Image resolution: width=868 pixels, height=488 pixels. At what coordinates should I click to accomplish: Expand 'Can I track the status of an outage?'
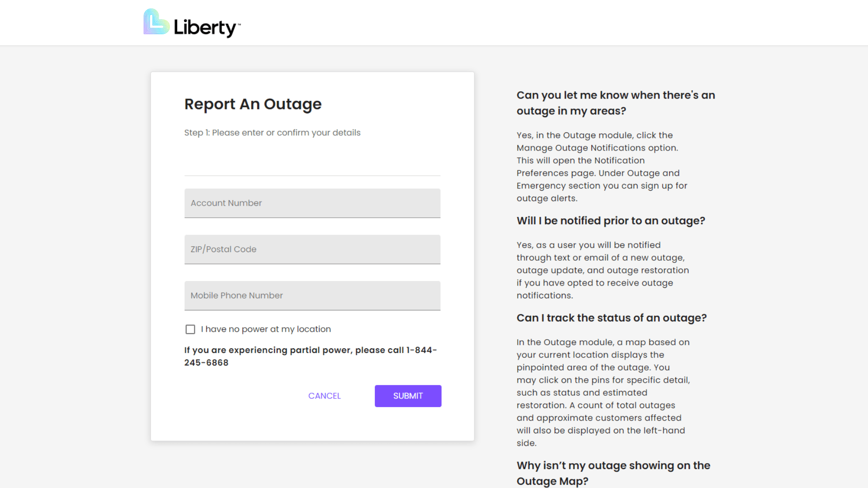point(611,318)
